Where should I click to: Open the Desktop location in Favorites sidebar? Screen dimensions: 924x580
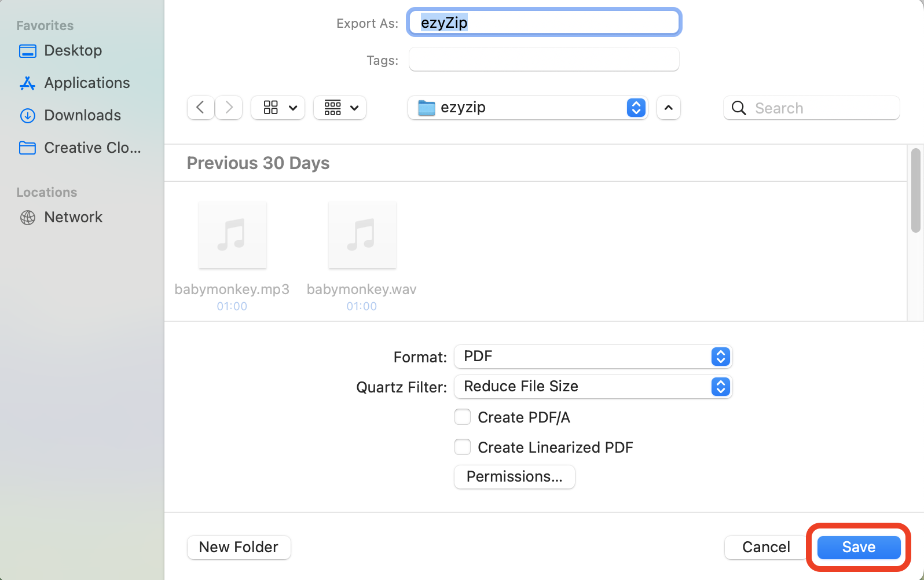[73, 50]
